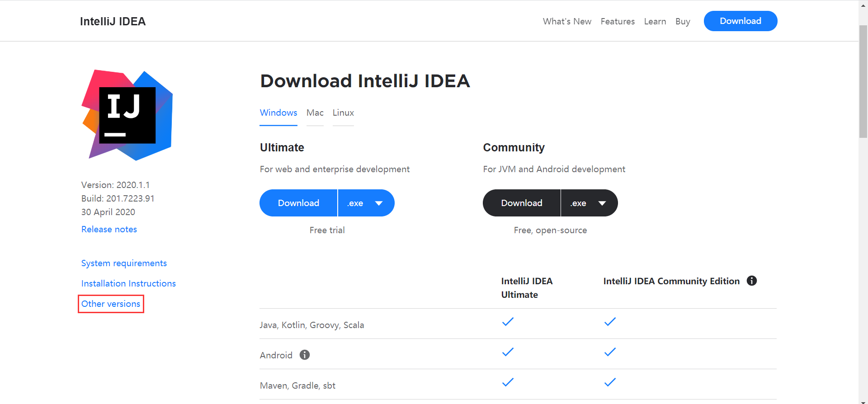
Task: Open Installation Instructions link
Action: pyautogui.click(x=128, y=283)
